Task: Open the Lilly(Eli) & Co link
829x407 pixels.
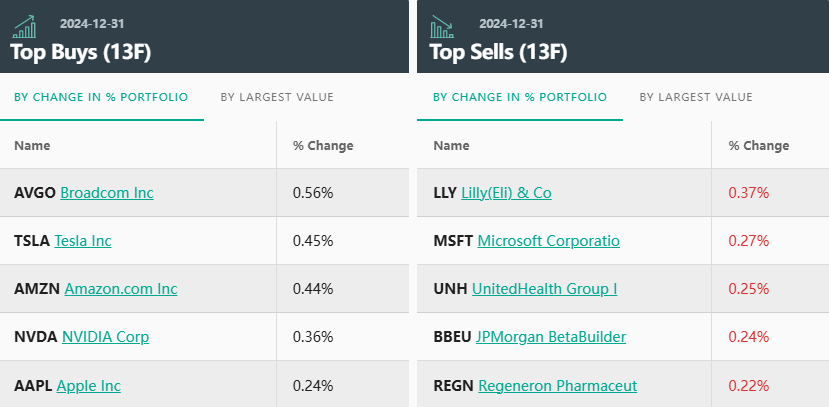Action: [x=506, y=192]
